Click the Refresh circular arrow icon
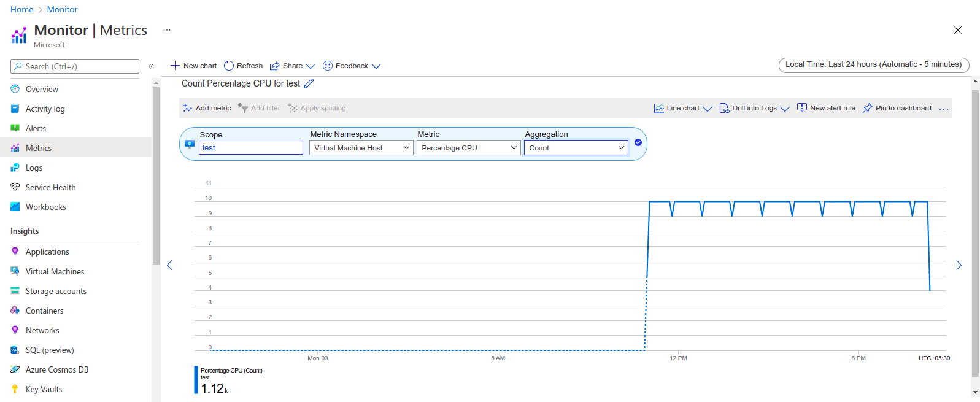 tap(229, 66)
